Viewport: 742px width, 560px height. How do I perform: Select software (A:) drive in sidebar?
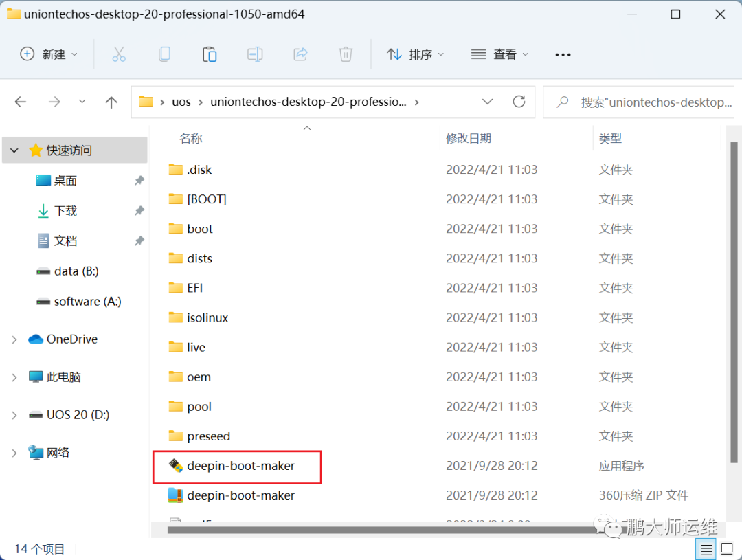tap(87, 302)
